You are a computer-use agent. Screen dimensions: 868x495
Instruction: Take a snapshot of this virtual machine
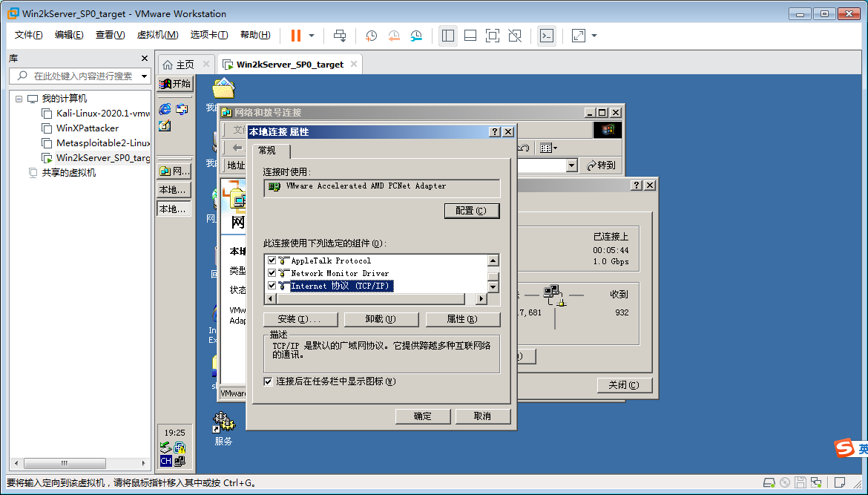[372, 36]
